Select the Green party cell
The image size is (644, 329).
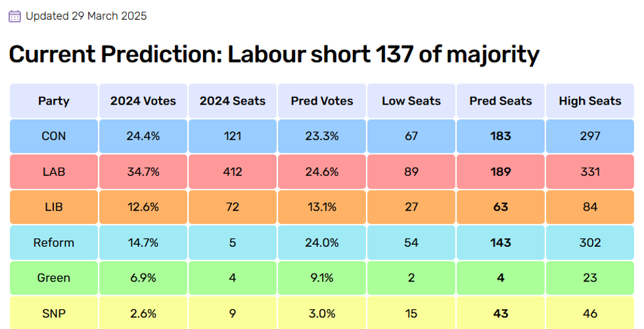(54, 278)
